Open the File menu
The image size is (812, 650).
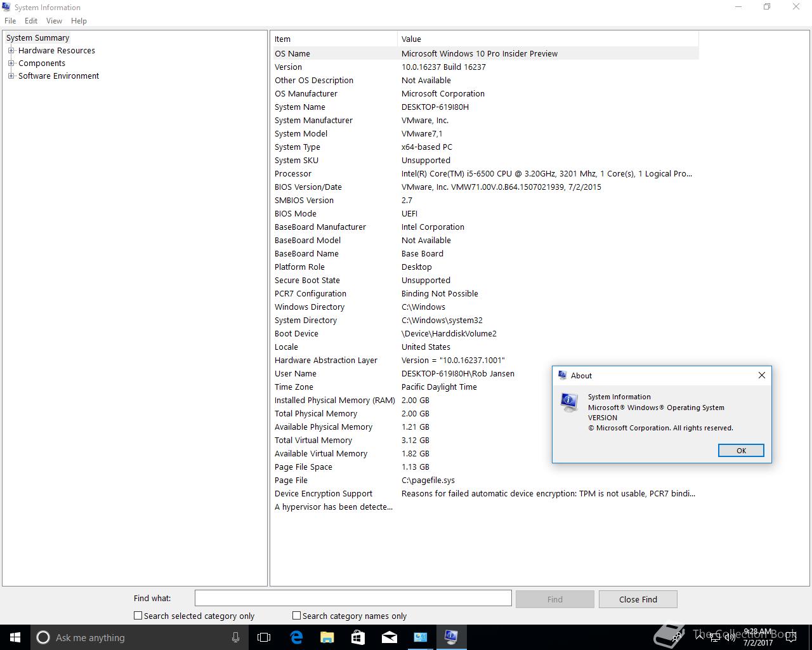tap(10, 20)
